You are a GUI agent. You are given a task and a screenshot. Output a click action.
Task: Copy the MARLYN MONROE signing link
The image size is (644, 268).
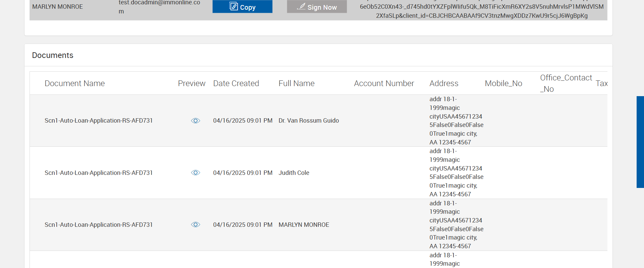(242, 7)
